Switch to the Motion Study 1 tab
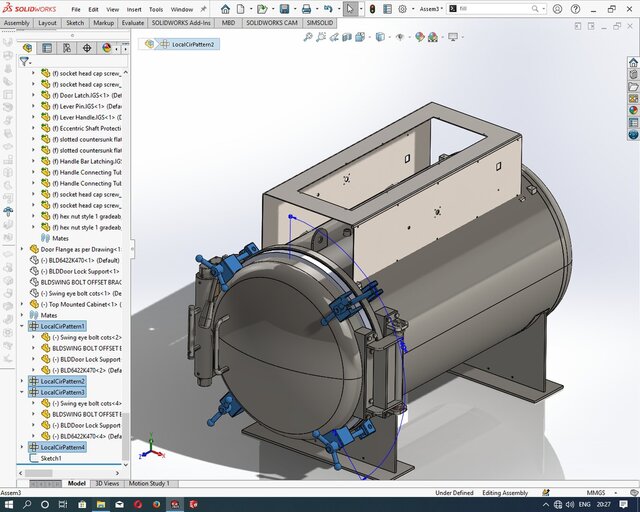 tap(147, 483)
